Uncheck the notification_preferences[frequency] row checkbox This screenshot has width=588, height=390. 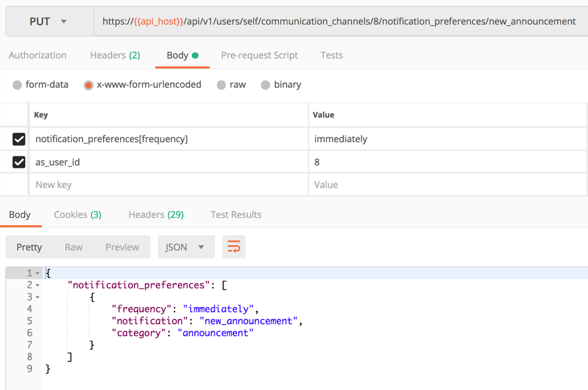tap(19, 139)
